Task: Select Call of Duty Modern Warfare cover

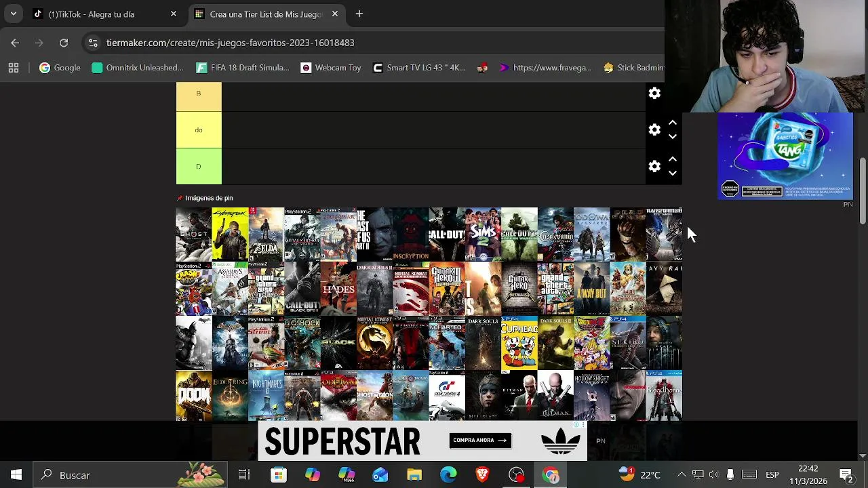Action: pos(519,235)
